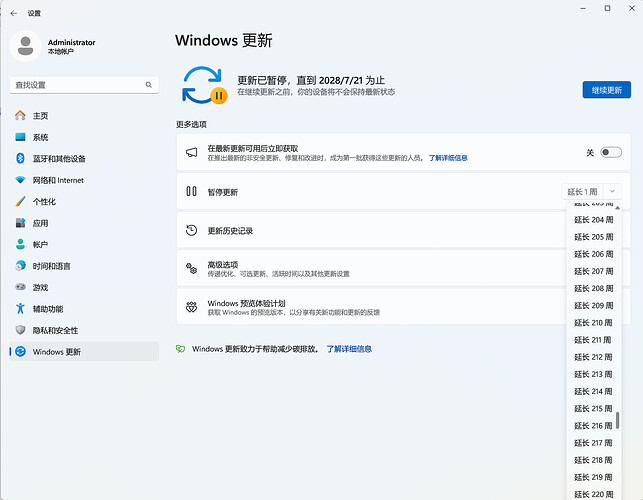
Task: Click the personalization paintbrush icon
Action: [x=20, y=201]
